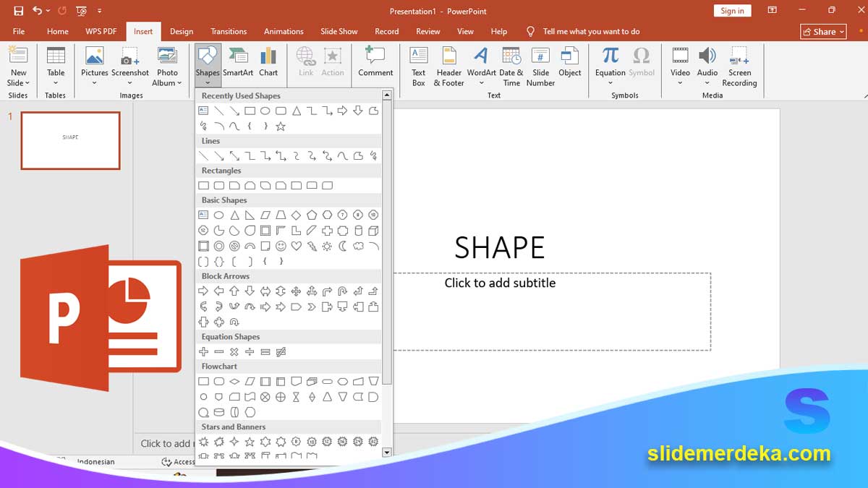Click the Share button
The image size is (868, 488).
(823, 32)
